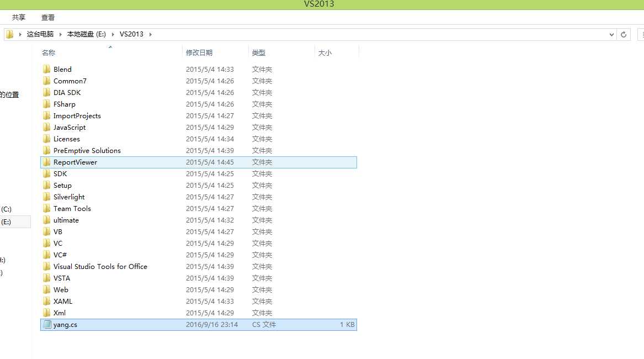Image resolution: width=644 pixels, height=359 pixels.
Task: Select the Common7 folder icon
Action: (x=46, y=81)
